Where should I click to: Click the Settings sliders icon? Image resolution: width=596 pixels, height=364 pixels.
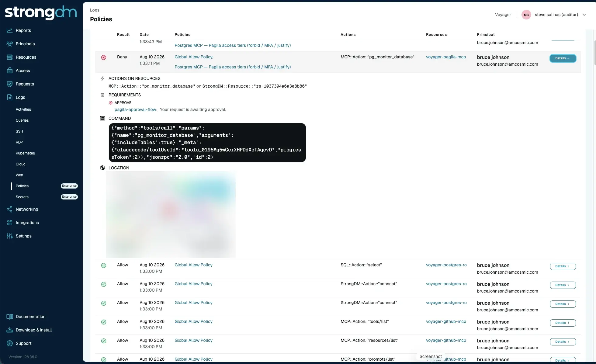click(10, 236)
